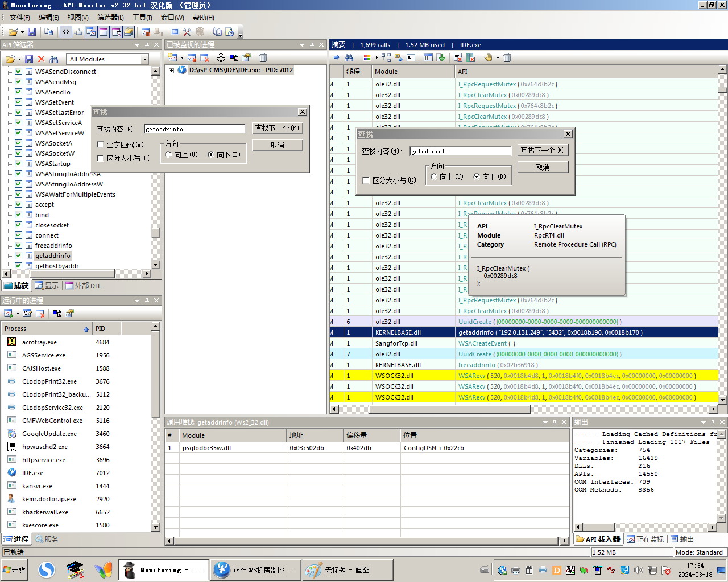
Task: Open iSP-CMS taskbar window button
Action: [254, 569]
